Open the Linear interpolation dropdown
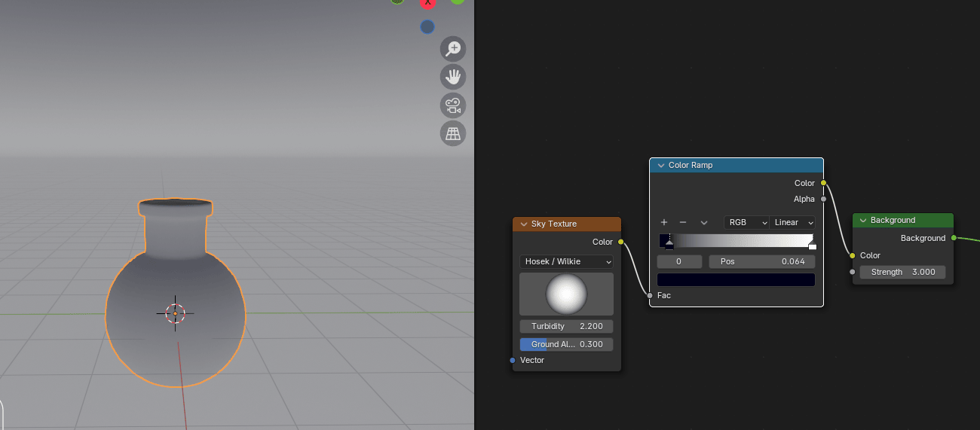 click(x=793, y=223)
